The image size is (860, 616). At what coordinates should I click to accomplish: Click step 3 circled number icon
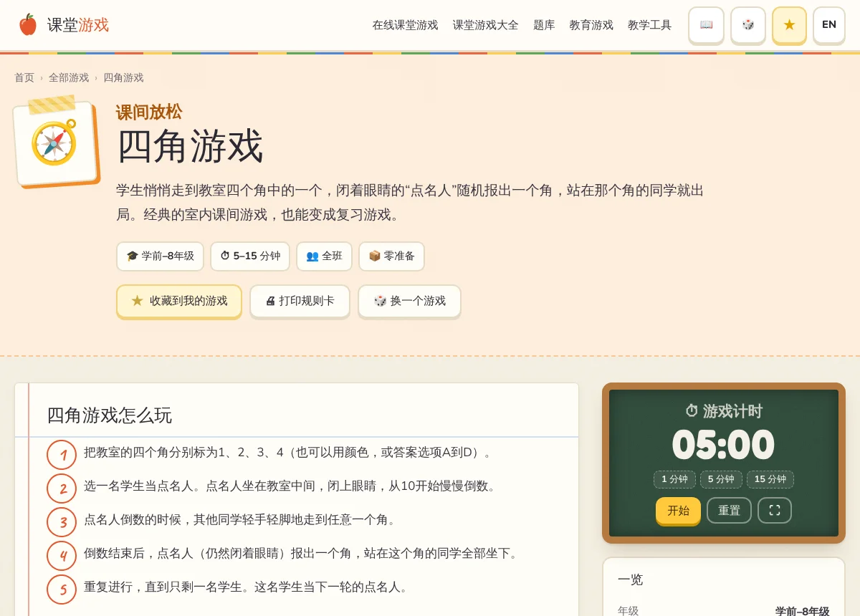pyautogui.click(x=62, y=522)
